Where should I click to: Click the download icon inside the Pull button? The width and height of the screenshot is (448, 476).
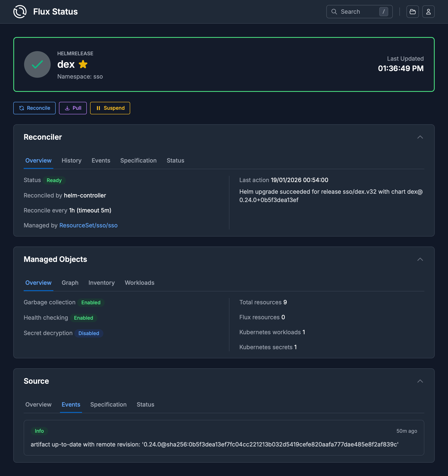(x=67, y=108)
